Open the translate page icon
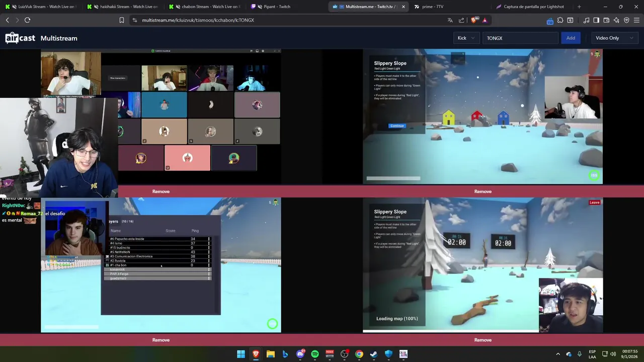Image resolution: width=644 pixels, height=362 pixels. 450,20
